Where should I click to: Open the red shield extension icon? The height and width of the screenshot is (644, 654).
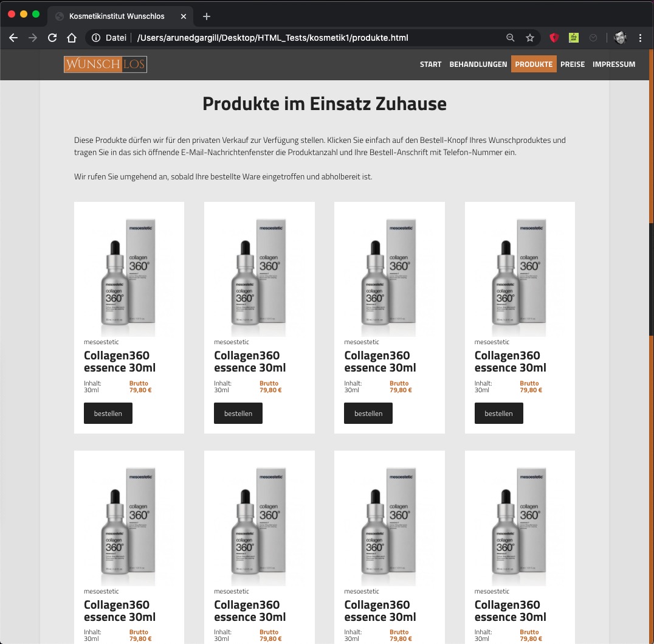[x=554, y=38]
